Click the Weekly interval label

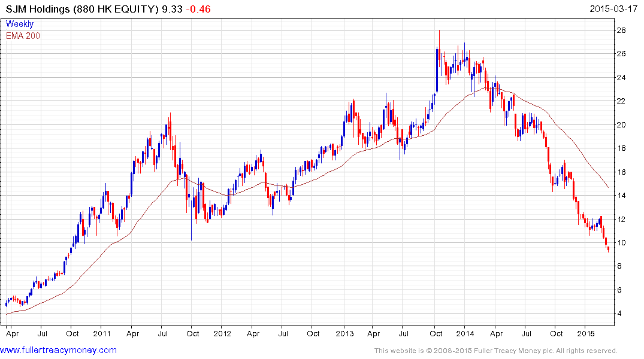tap(20, 24)
